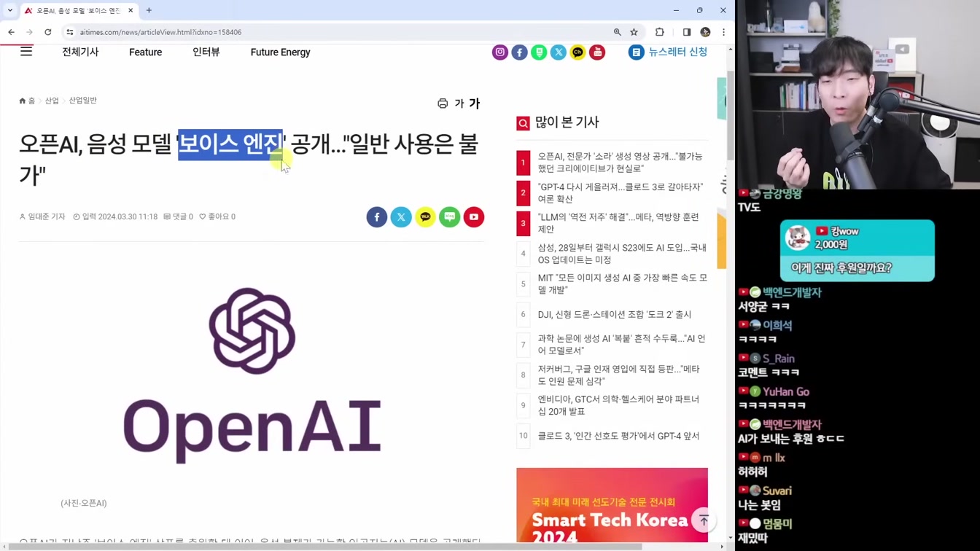
Task: Click the newsletter signup icon
Action: click(x=637, y=52)
